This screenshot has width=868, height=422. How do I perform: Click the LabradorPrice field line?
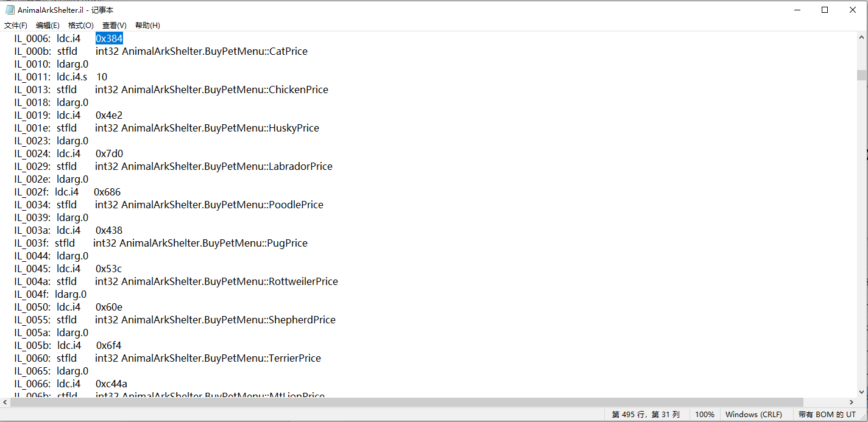174,166
